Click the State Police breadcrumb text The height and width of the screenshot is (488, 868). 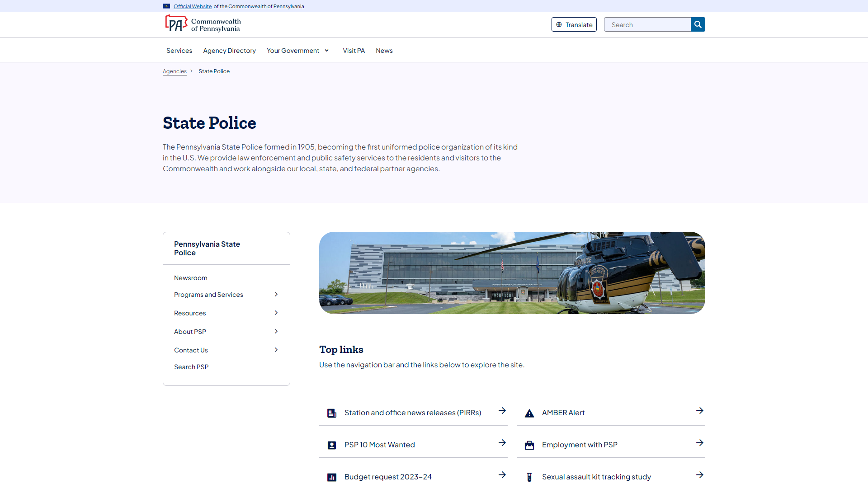[214, 71]
